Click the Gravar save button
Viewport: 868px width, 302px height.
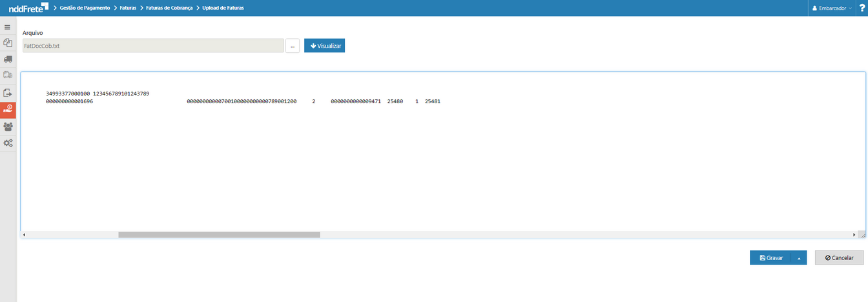pos(770,257)
